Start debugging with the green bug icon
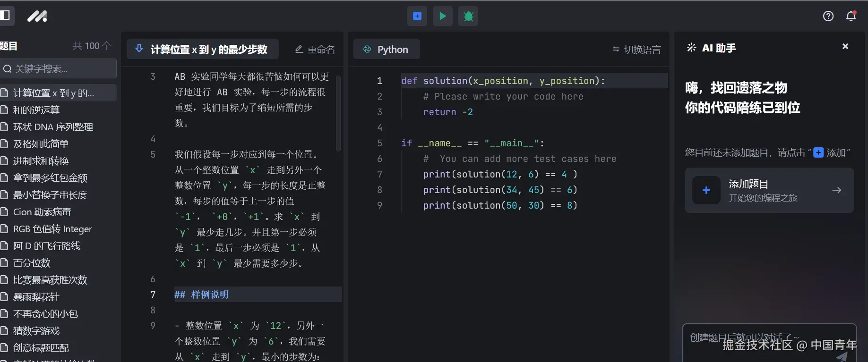Viewport: 868px width, 362px height. point(468,17)
